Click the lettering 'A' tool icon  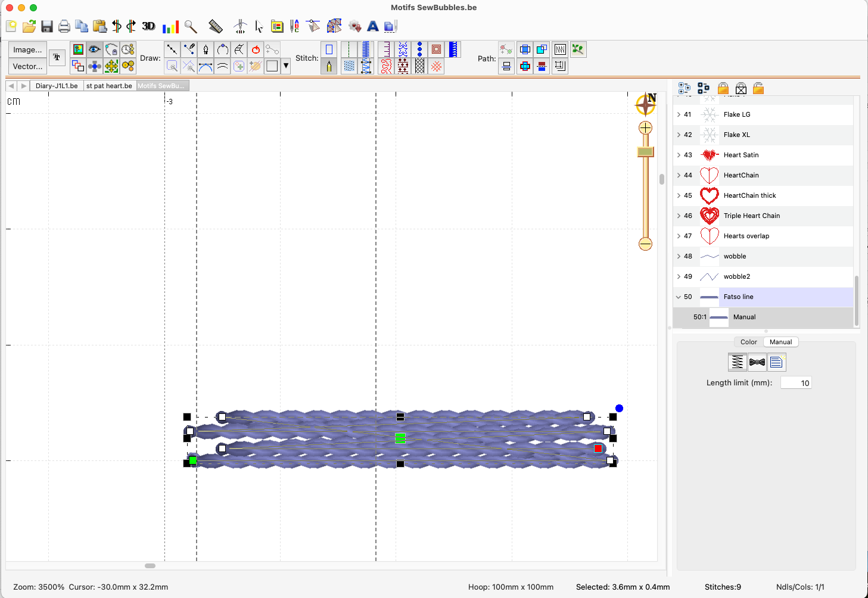click(x=373, y=26)
